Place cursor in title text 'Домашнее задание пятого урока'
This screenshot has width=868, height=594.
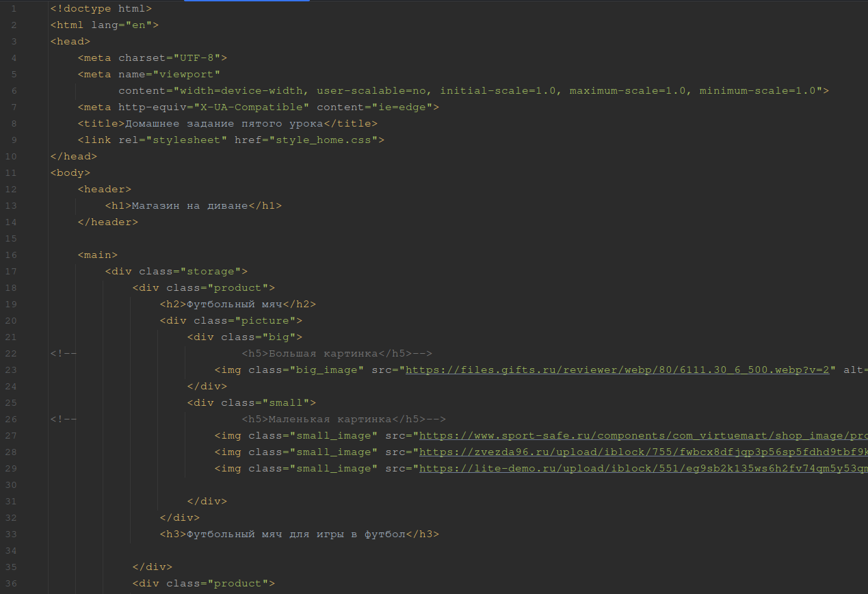coord(224,124)
